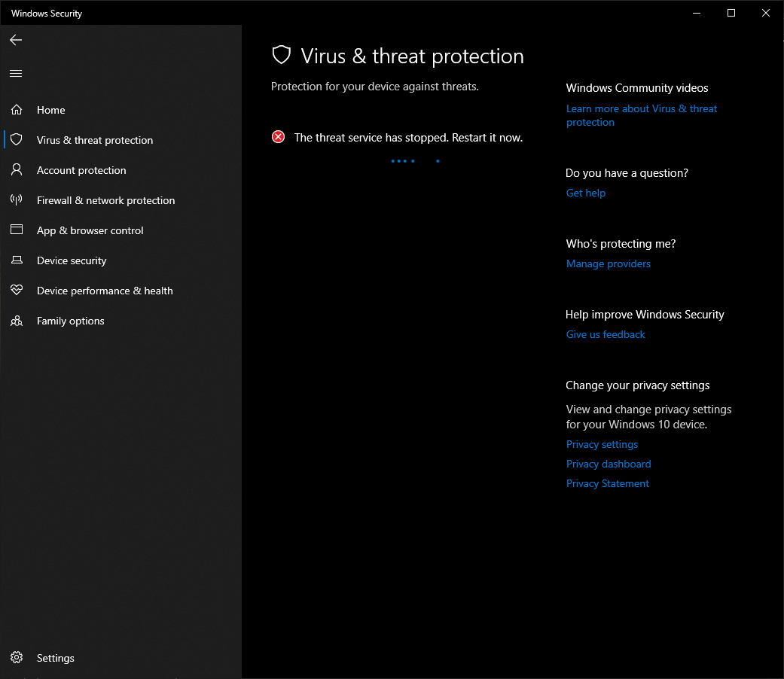Click the red error X icon
This screenshot has height=679, width=784.
pyautogui.click(x=279, y=137)
